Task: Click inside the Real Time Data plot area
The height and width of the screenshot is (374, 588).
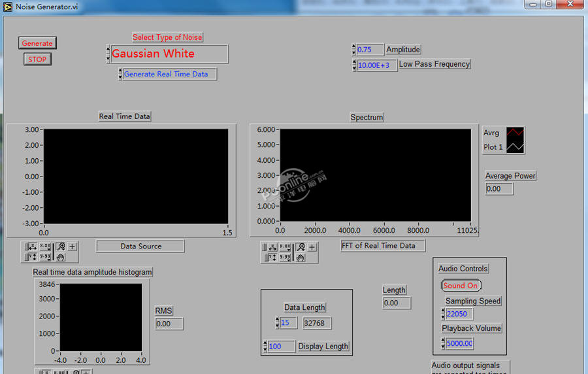Action: 136,177
